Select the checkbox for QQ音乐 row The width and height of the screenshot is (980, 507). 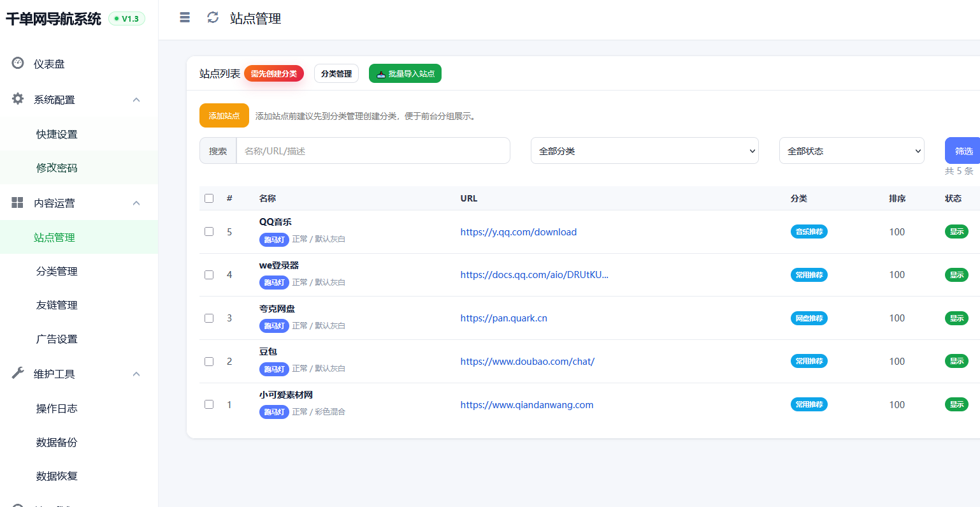click(209, 231)
